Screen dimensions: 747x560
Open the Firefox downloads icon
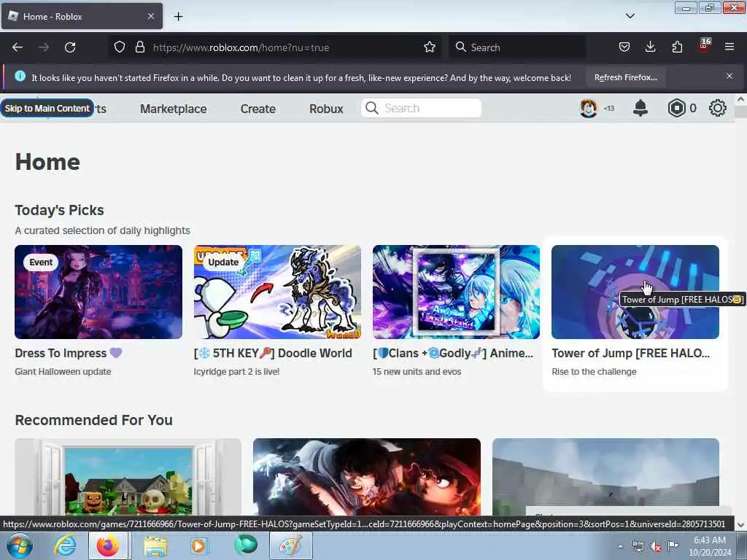pyautogui.click(x=650, y=47)
